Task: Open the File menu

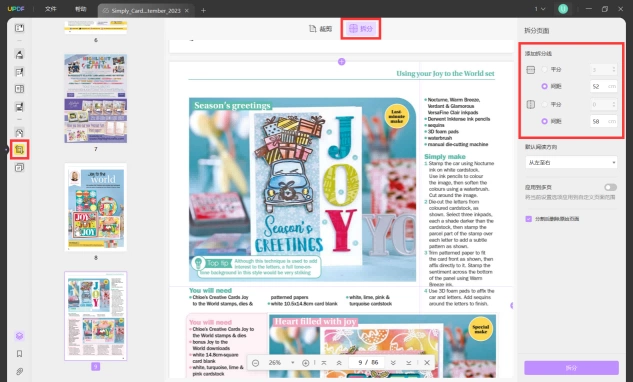Action: click(50, 9)
